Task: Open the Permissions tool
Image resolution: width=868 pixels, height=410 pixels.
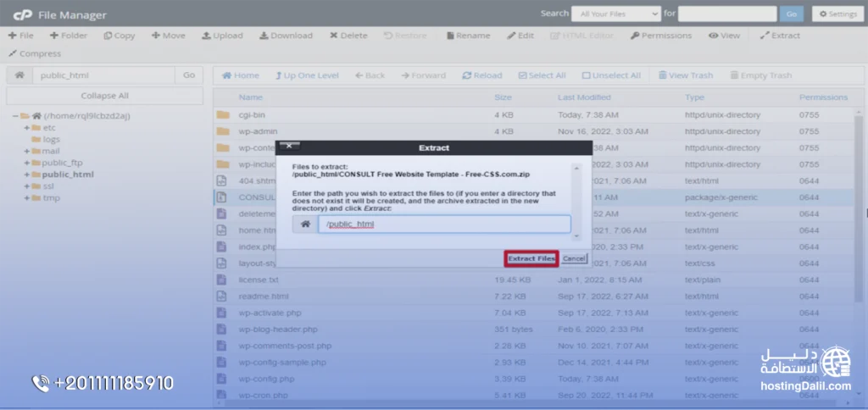Action: pyautogui.click(x=661, y=36)
